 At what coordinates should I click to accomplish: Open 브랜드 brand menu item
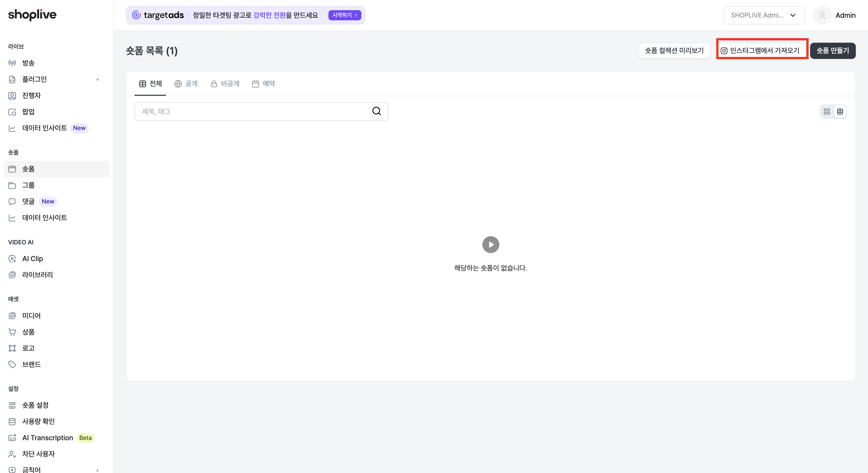[x=56, y=364]
